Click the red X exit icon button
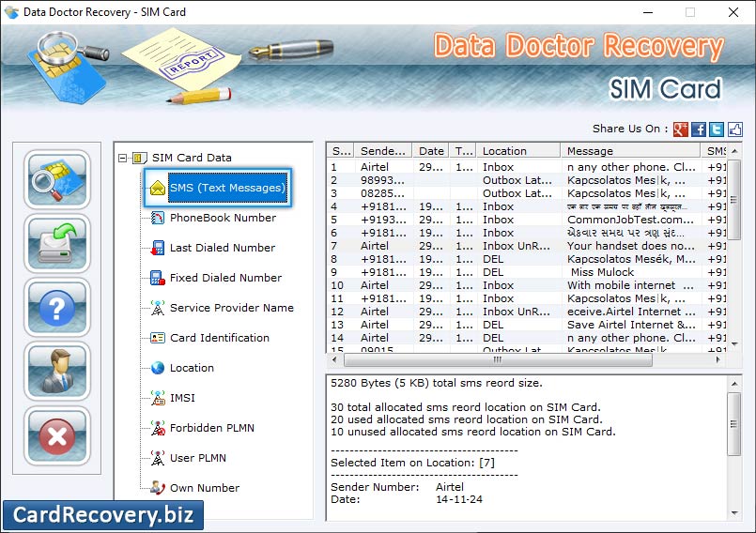 click(x=57, y=436)
